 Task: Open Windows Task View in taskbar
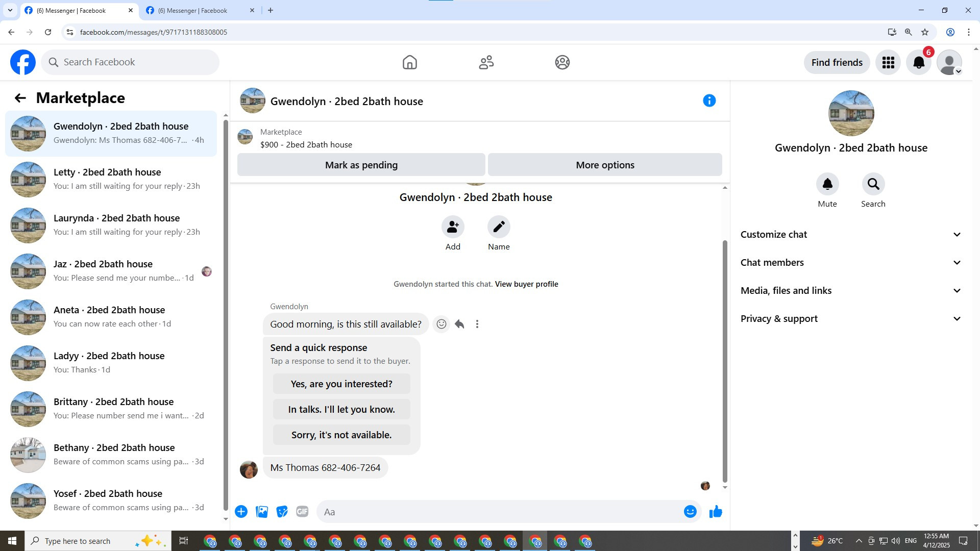coord(184,541)
